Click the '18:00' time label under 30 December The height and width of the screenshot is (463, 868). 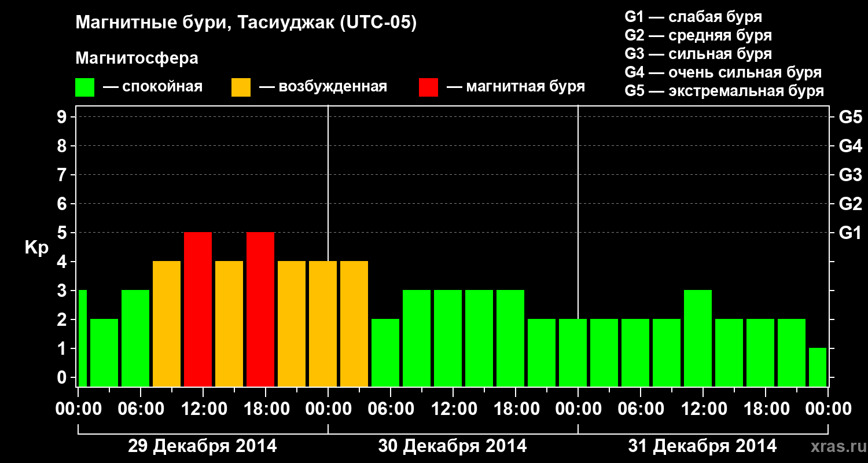516,409
